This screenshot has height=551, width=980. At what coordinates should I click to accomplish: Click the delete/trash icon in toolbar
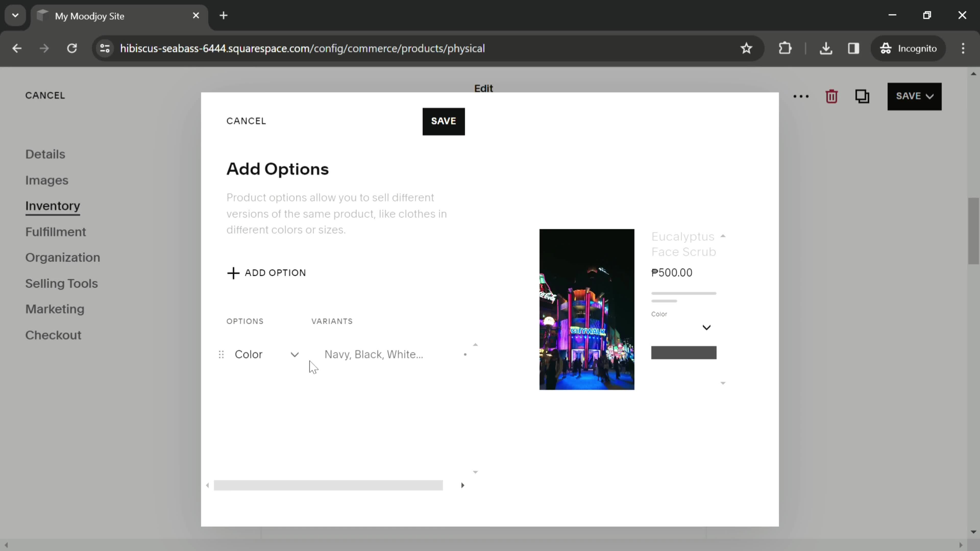[832, 96]
